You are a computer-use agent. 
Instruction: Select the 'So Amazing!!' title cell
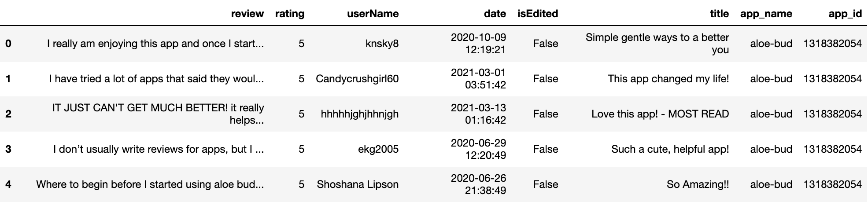click(698, 184)
